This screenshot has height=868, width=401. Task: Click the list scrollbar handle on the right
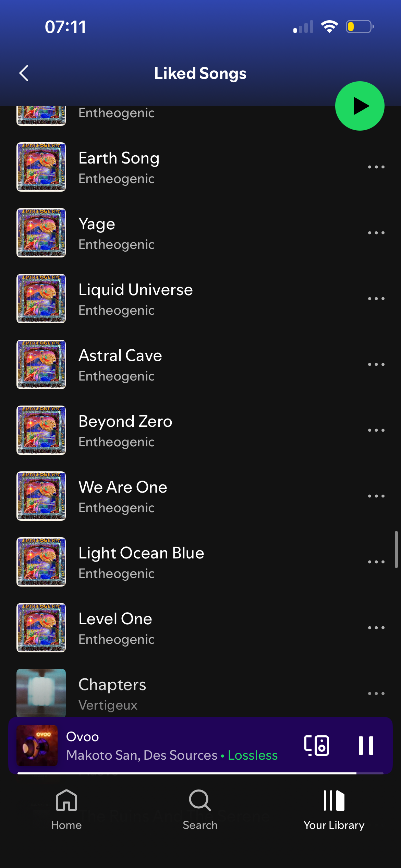click(x=396, y=550)
